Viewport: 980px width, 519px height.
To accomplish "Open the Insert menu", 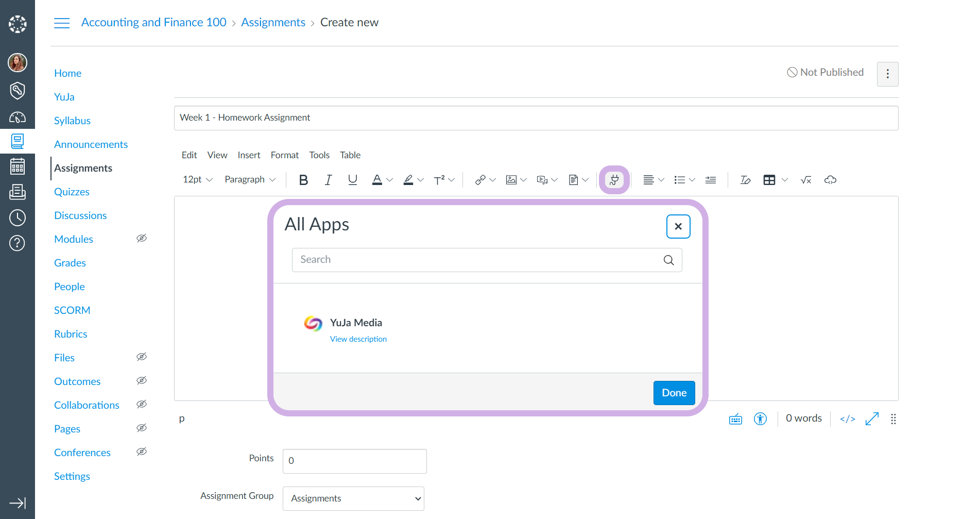I will [x=249, y=155].
